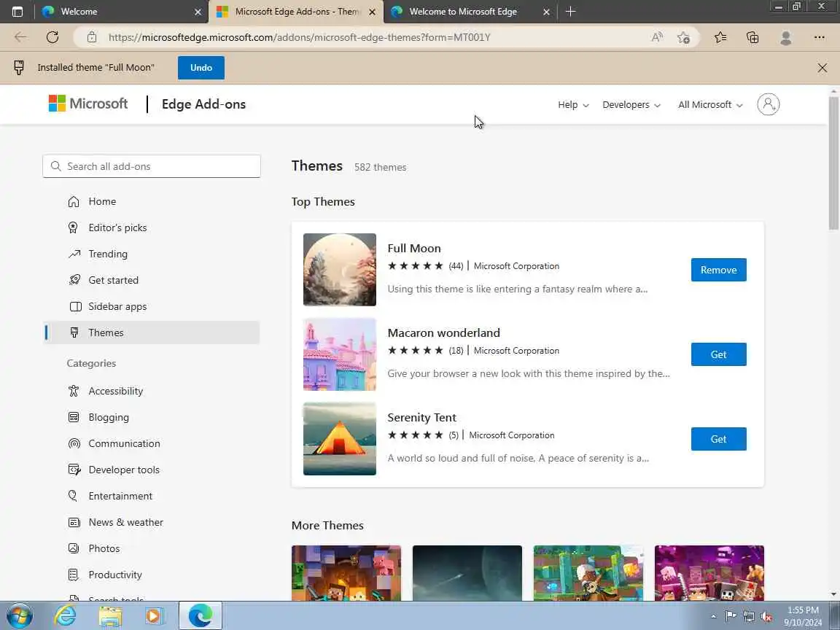Open Read aloud icon in address bar
Image resolution: width=840 pixels, height=630 pixels.
657,37
